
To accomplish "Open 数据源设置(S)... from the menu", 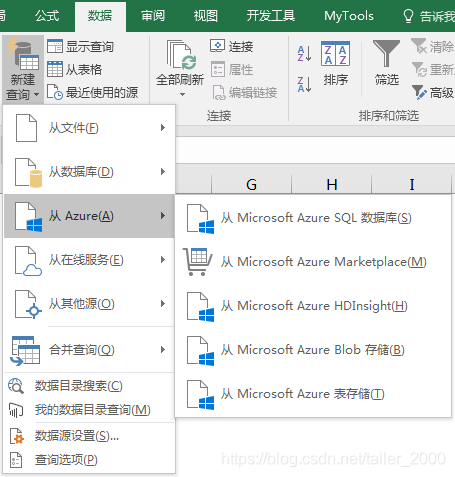I will point(89,436).
